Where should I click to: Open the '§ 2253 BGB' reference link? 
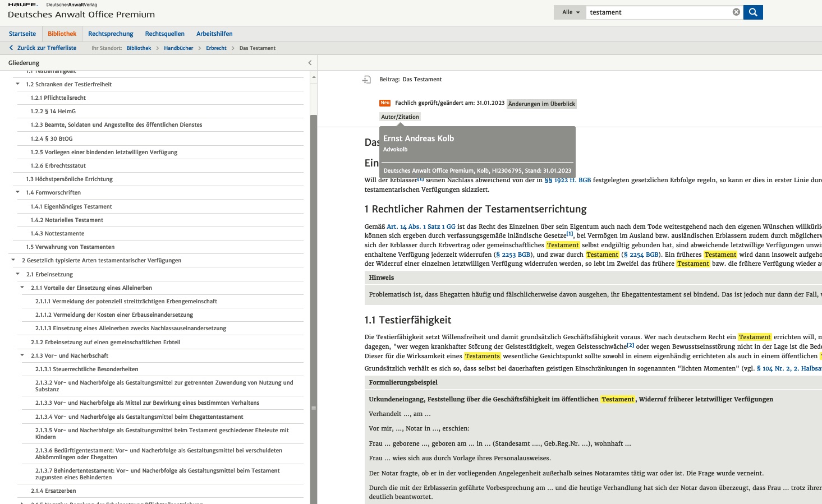pyautogui.click(x=513, y=255)
